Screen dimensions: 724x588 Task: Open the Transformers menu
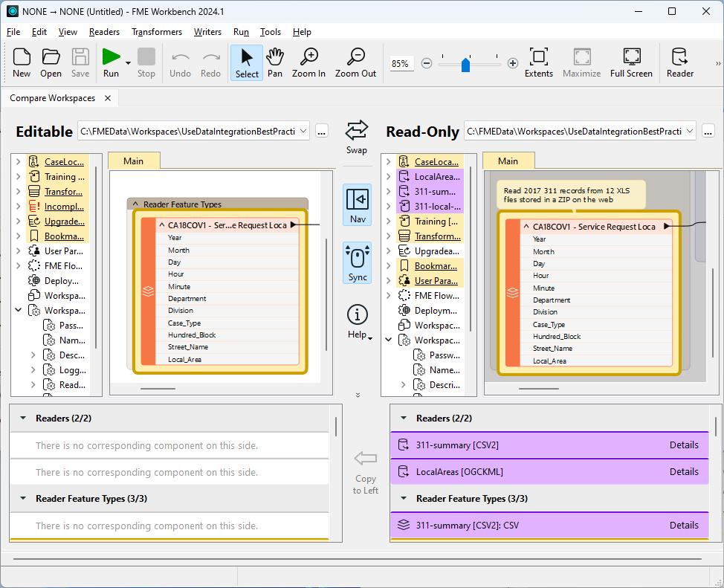pos(157,32)
